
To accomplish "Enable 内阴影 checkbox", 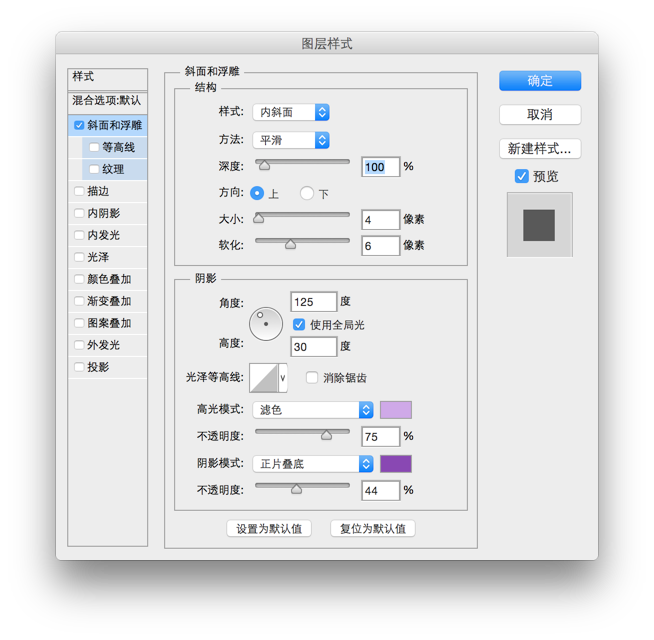I will (x=79, y=213).
